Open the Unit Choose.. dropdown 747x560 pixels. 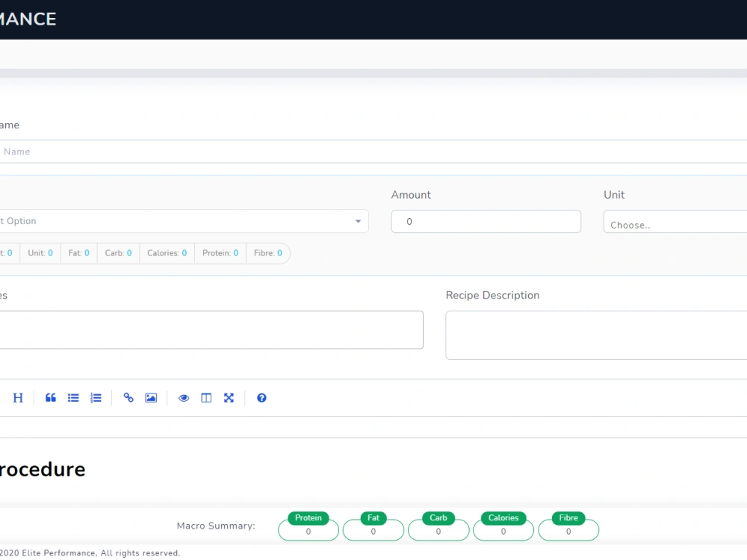[675, 222]
